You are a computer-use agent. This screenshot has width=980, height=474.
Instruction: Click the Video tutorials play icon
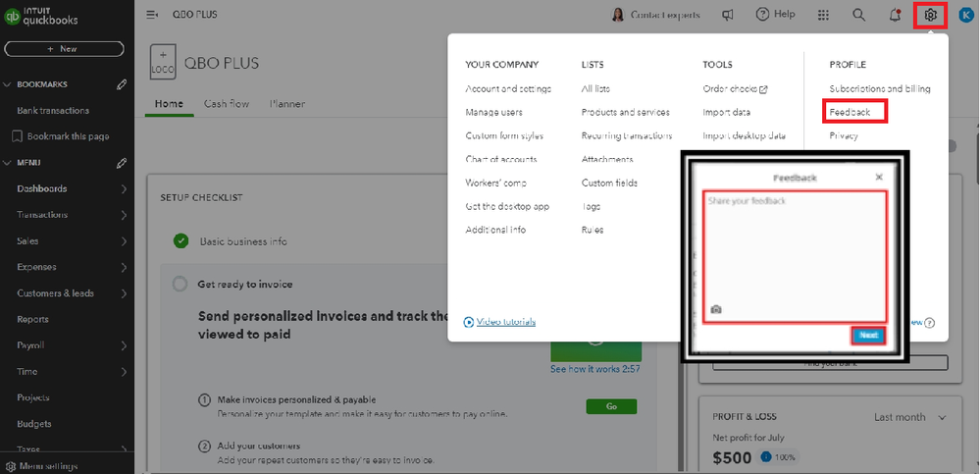(469, 322)
